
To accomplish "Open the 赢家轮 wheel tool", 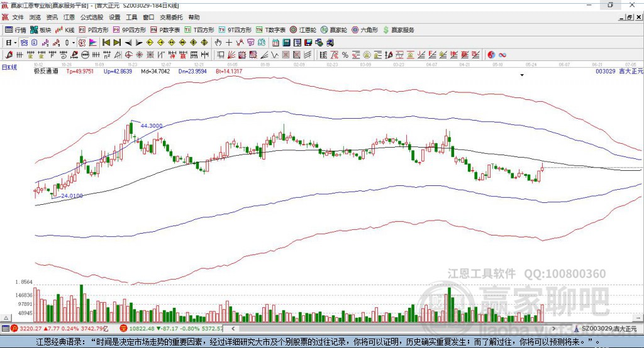I will pos(334,30).
